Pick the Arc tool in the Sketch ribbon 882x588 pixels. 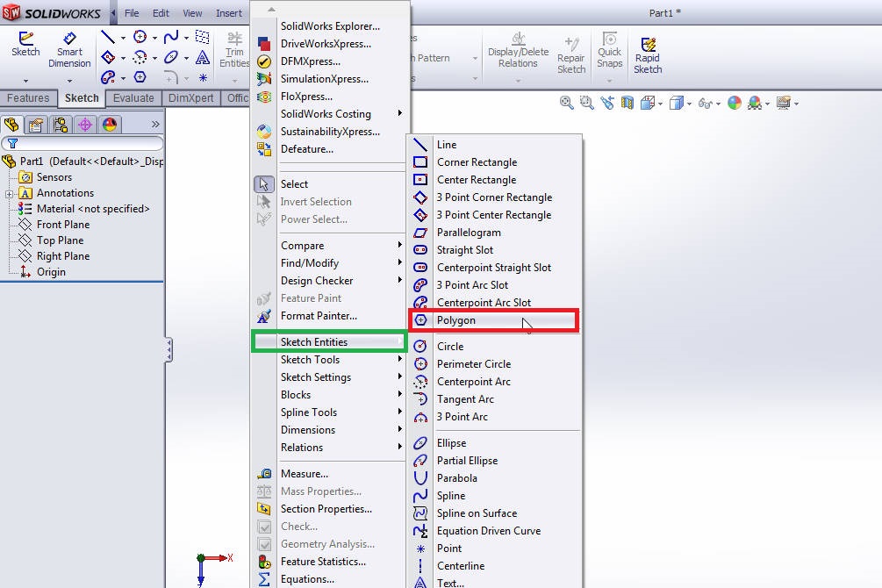(140, 57)
